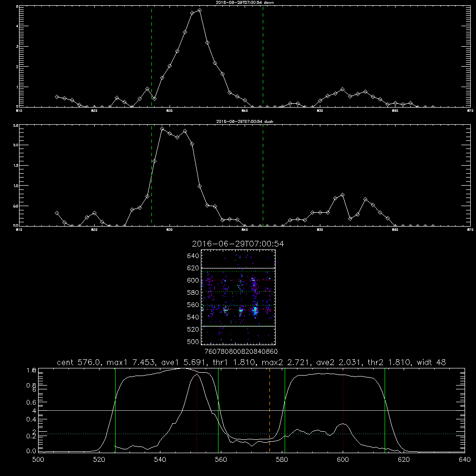
Task: Click the '2016-06-29T07:00:54 dawn' plot title
Action: (245, 2)
